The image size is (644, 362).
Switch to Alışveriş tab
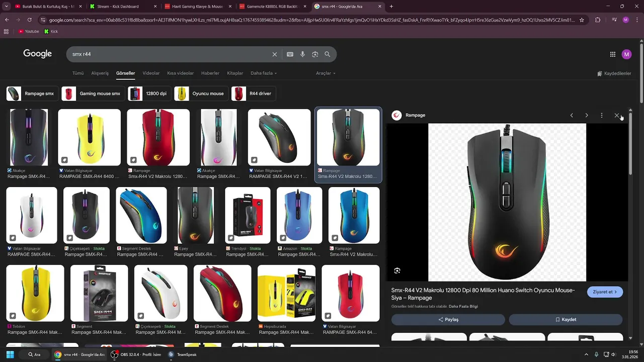coord(100,73)
